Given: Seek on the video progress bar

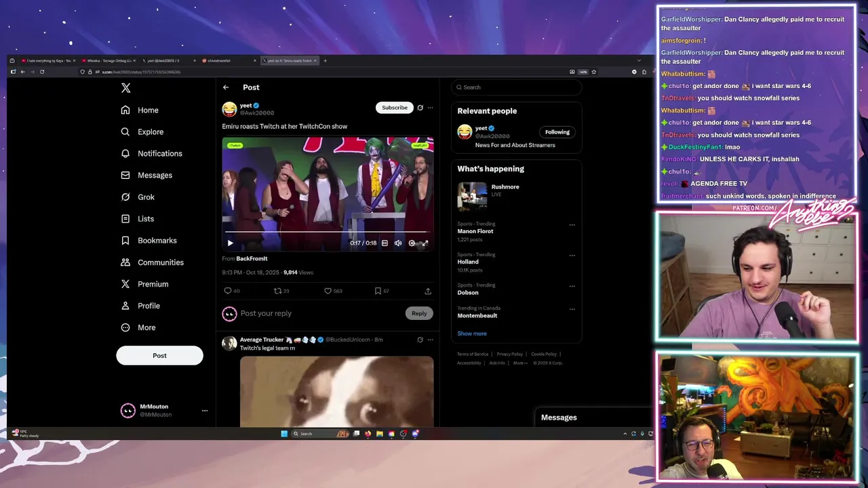Looking at the screenshot, I should 328,232.
